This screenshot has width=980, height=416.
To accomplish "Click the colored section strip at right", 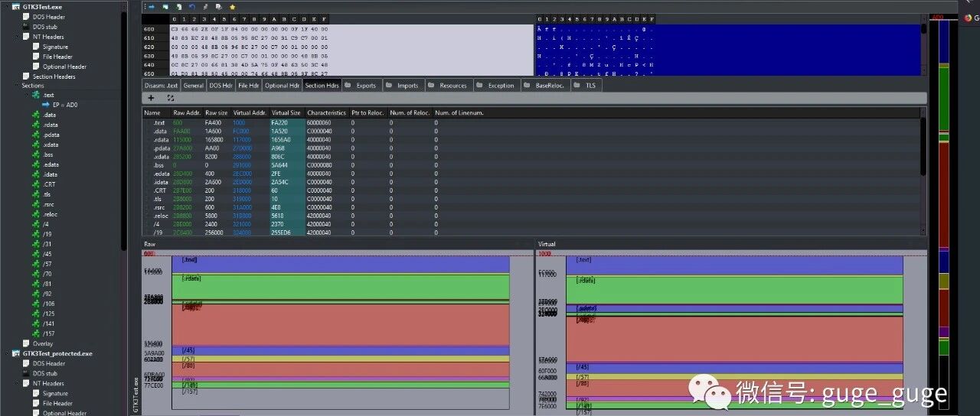I will pyautogui.click(x=943, y=187).
